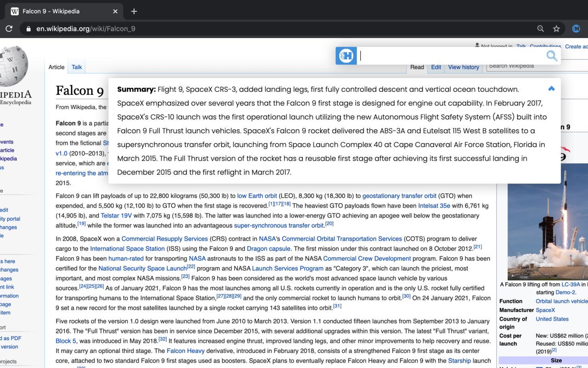Viewport: 588px width, 368px height.
Task: Click the summarizer extension logo in popup
Action: pyautogui.click(x=346, y=56)
